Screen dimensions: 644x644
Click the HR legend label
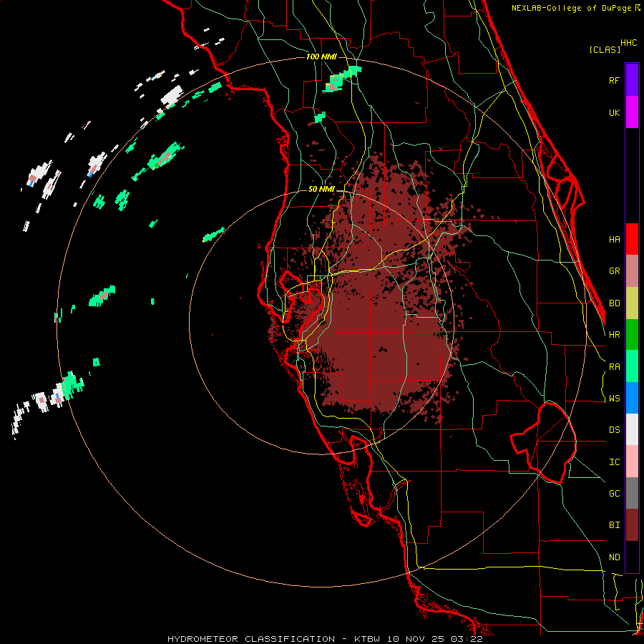[614, 335]
